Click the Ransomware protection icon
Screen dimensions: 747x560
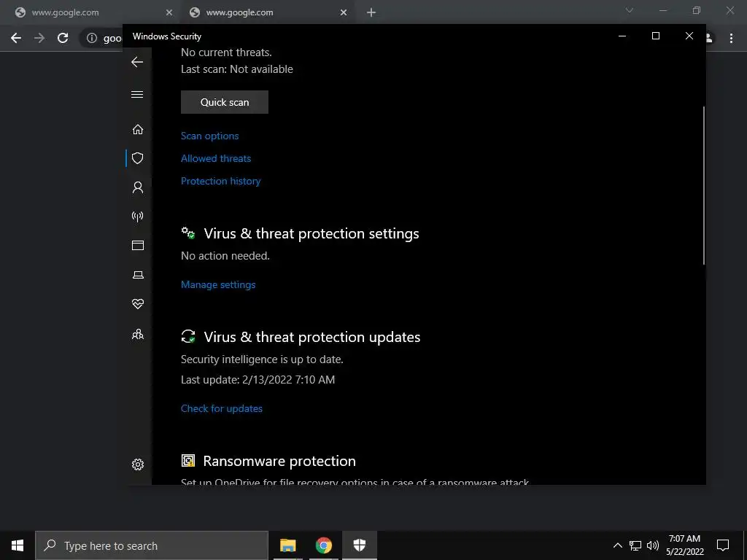[188, 460]
